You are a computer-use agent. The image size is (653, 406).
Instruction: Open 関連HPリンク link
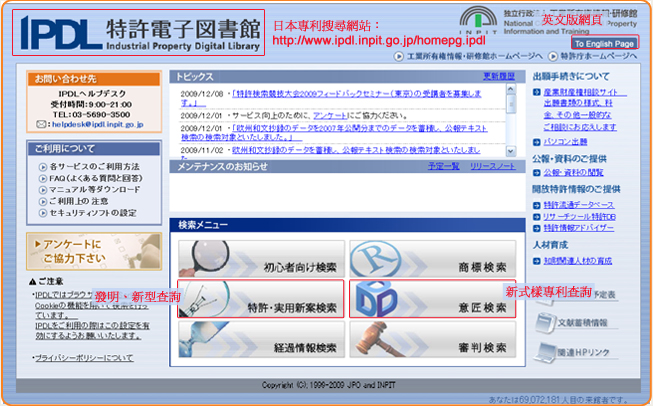tap(583, 352)
